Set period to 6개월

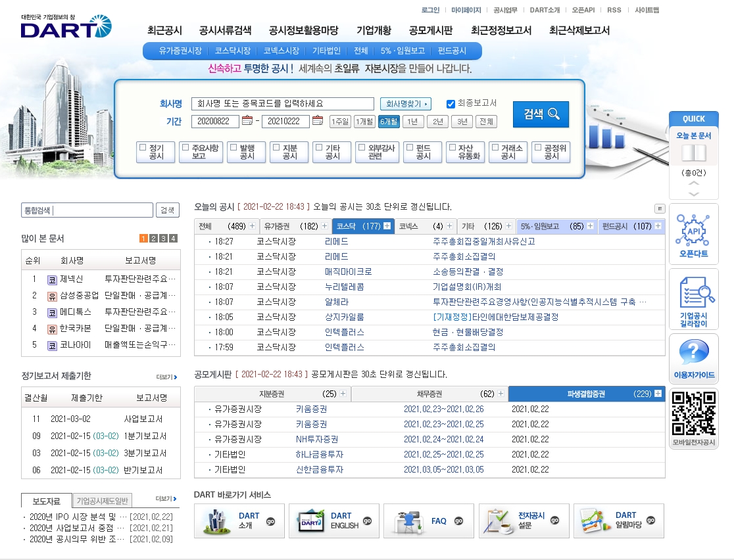389,122
